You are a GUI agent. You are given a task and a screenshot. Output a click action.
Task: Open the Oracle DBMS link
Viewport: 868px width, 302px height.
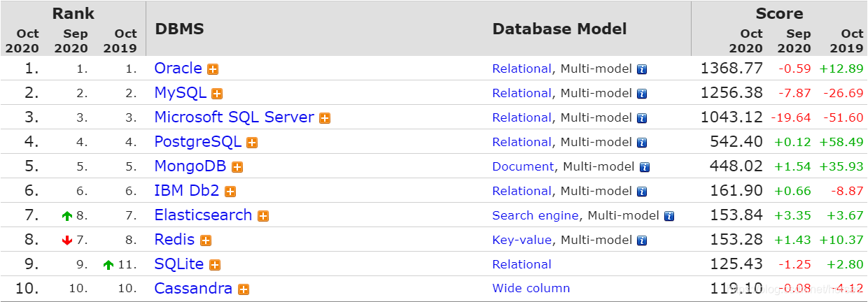[178, 69]
